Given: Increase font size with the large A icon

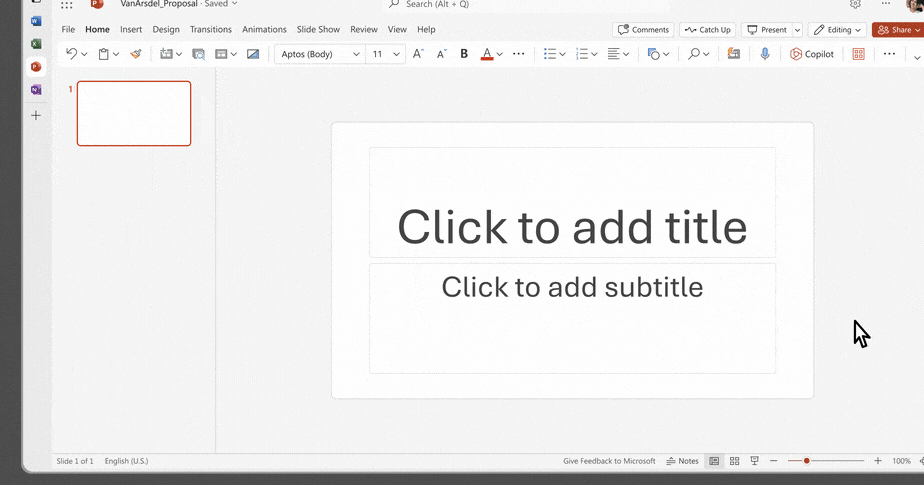Looking at the screenshot, I should (418, 54).
